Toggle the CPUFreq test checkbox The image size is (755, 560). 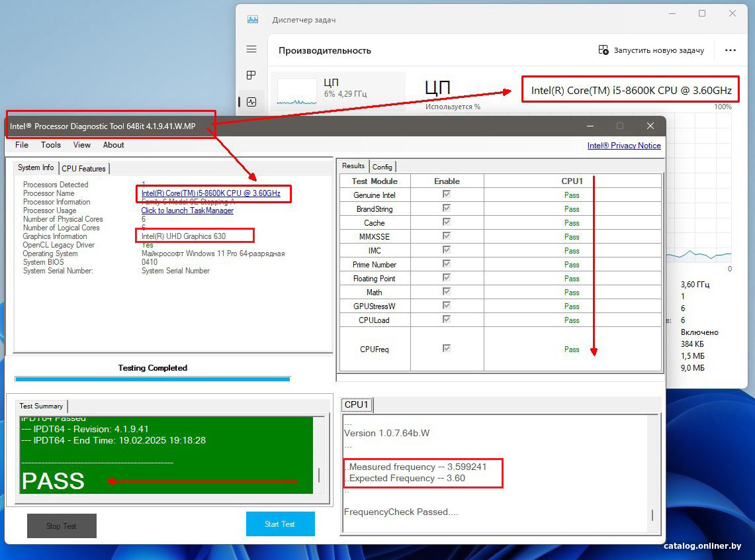coord(447,348)
